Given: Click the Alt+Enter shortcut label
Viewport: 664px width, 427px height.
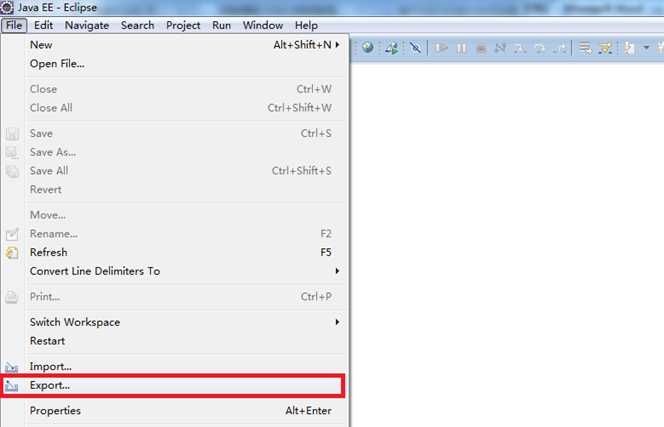Looking at the screenshot, I should 308,410.
